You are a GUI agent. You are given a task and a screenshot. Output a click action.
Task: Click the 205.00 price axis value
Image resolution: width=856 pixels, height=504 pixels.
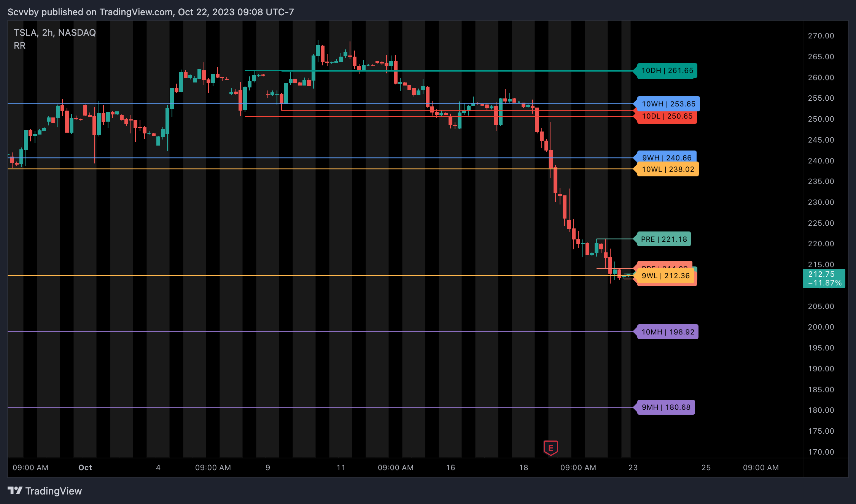click(821, 306)
